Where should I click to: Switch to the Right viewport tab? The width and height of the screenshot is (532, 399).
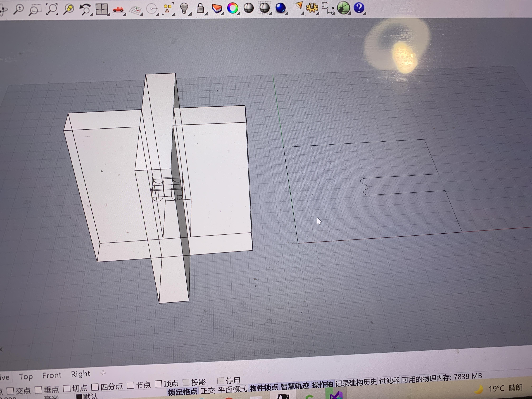click(81, 374)
